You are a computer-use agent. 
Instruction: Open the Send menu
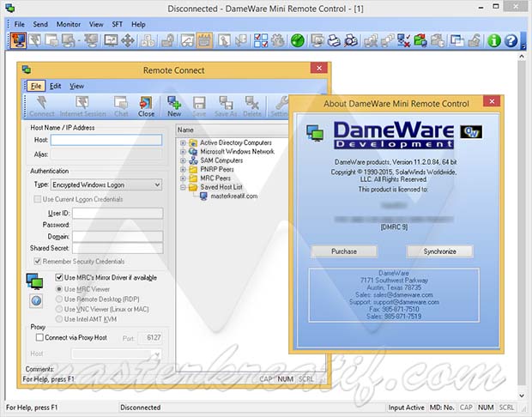[40, 24]
